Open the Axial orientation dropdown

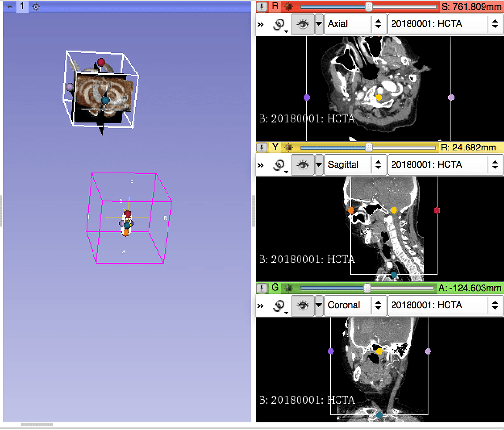(355, 24)
